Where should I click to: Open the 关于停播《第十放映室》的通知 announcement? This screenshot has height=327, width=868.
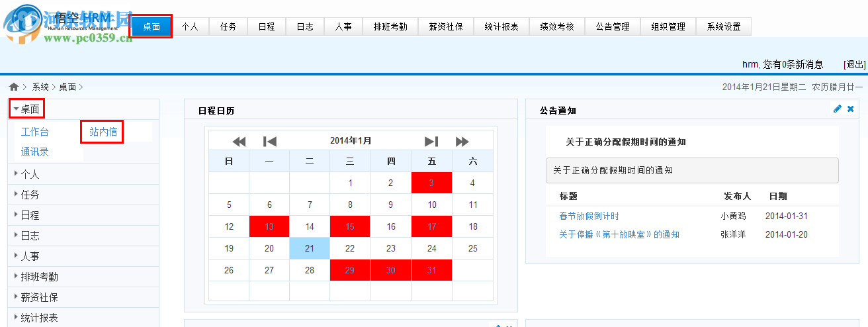[619, 234]
